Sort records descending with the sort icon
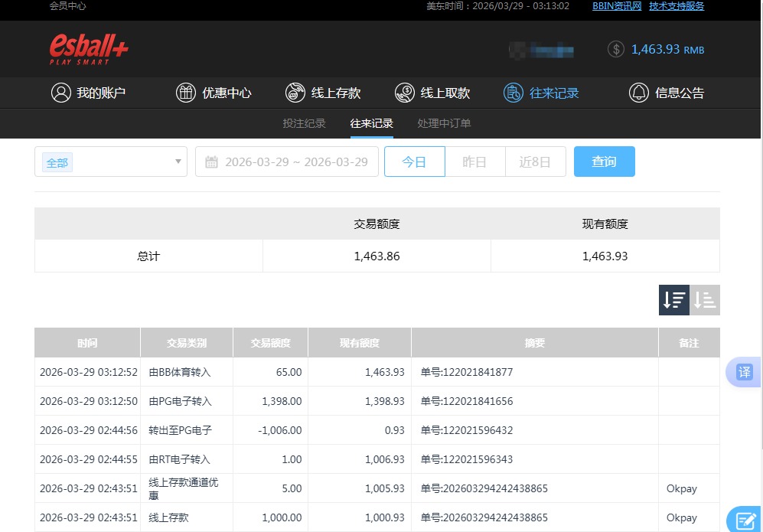This screenshot has width=763, height=532. point(673,300)
